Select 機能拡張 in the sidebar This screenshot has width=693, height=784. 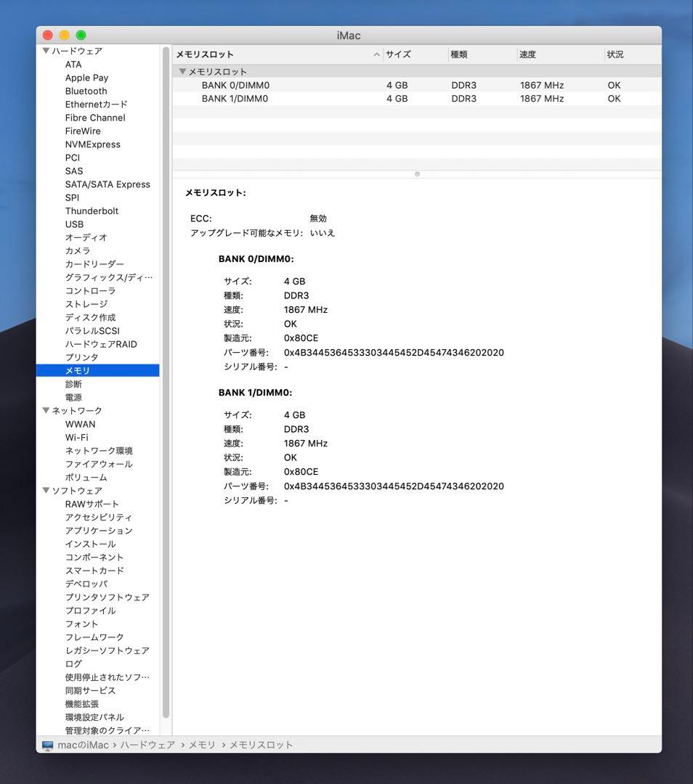(81, 703)
